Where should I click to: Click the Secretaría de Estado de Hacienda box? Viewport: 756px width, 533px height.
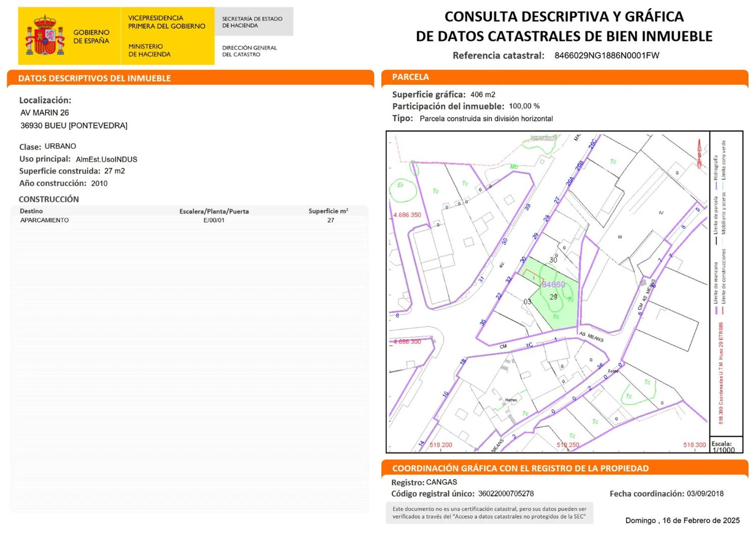pos(253,22)
